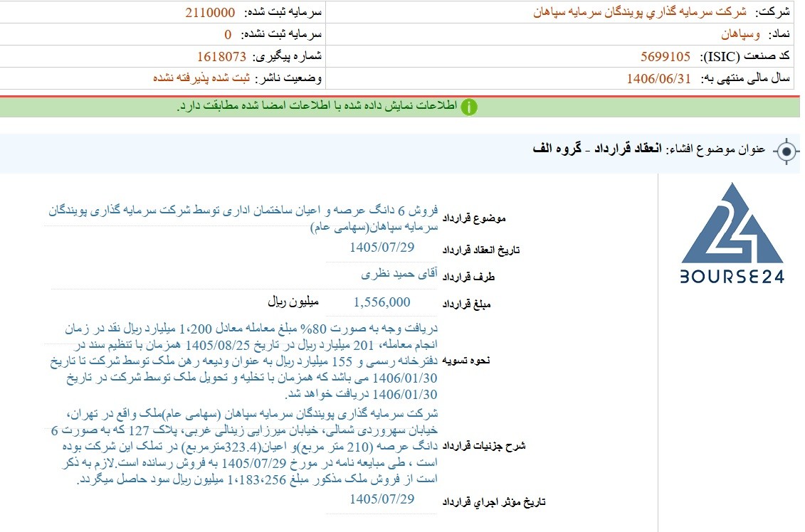Click the label نحوه تسویه
The width and height of the screenshot is (805, 532).
pos(465,361)
